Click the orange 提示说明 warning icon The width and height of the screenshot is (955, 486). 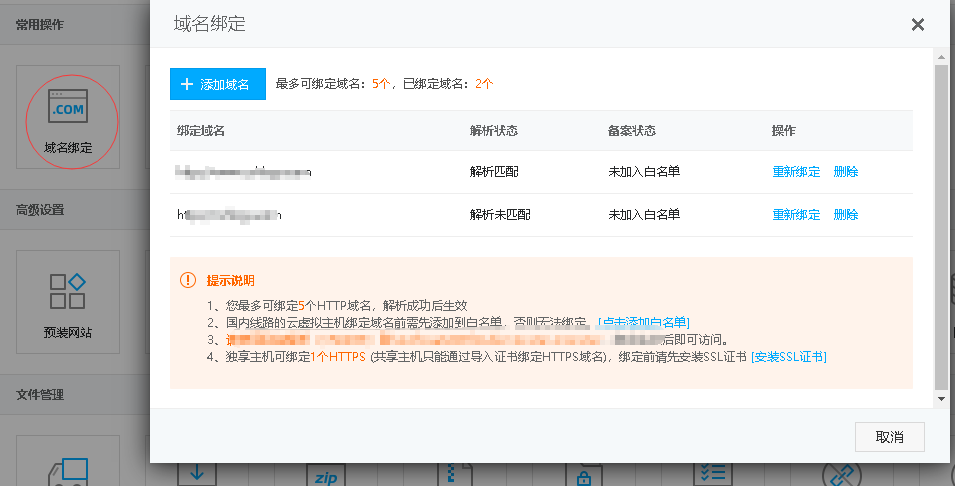coord(188,280)
